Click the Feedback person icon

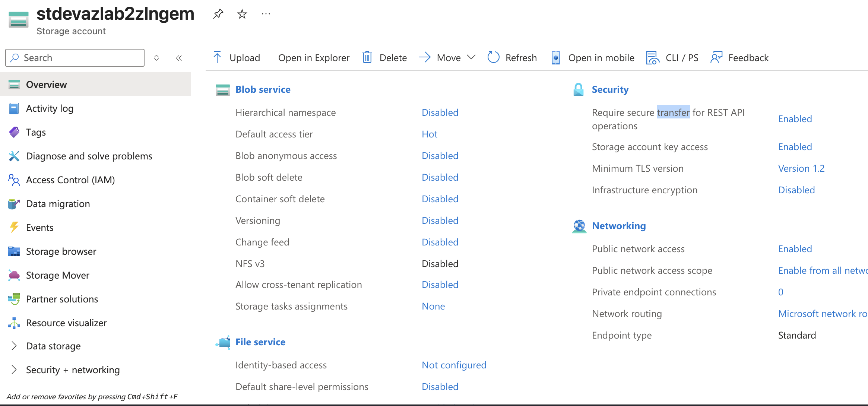[716, 58]
